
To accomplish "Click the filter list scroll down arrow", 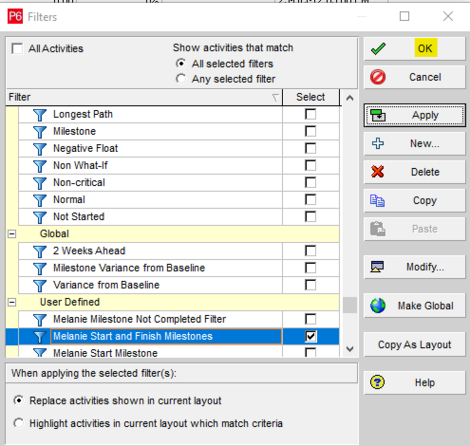I will tap(350, 349).
